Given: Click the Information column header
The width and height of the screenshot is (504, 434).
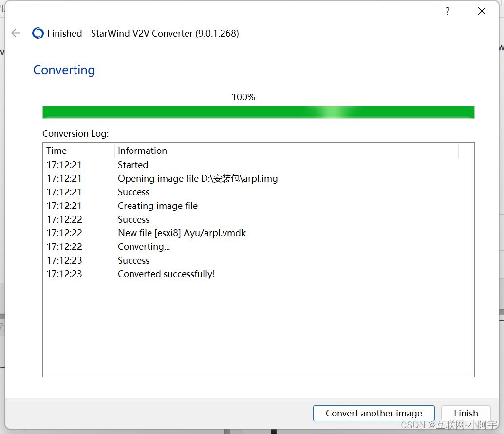Looking at the screenshot, I should [x=286, y=151].
